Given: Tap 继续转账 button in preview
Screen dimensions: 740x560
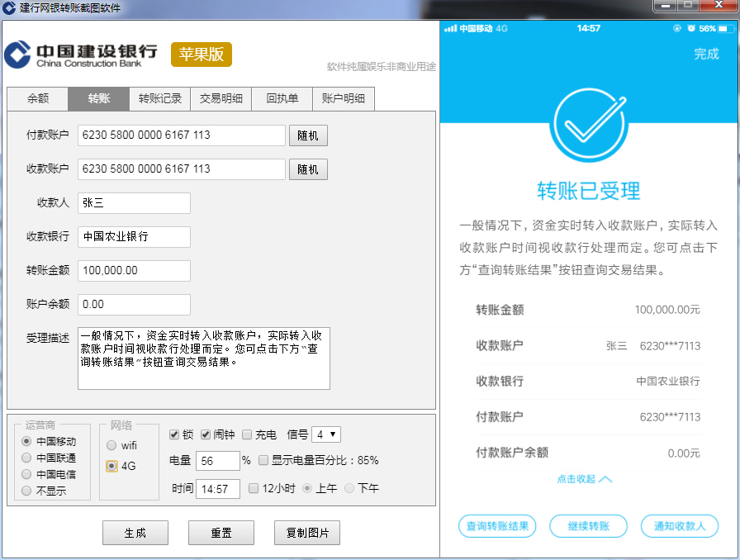Looking at the screenshot, I should [589, 526].
